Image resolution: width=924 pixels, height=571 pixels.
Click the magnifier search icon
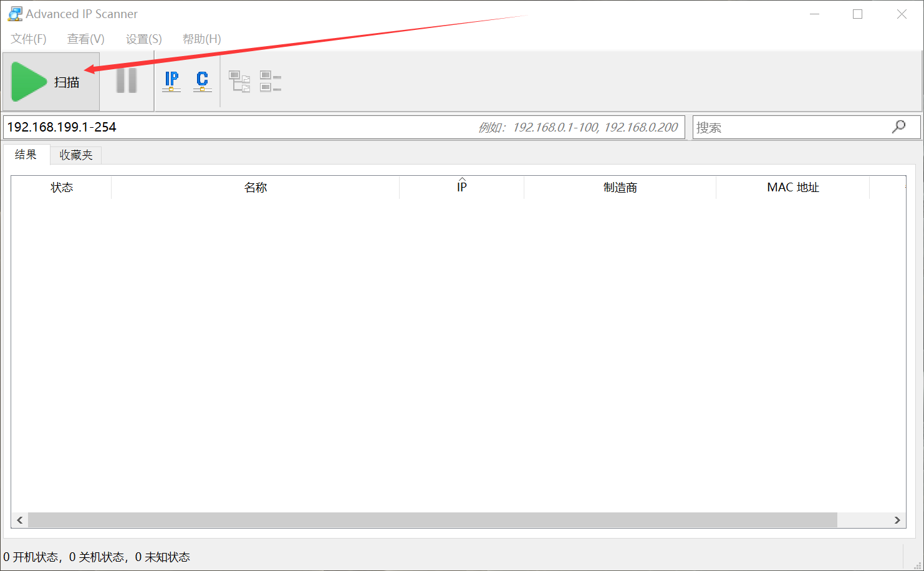click(899, 127)
